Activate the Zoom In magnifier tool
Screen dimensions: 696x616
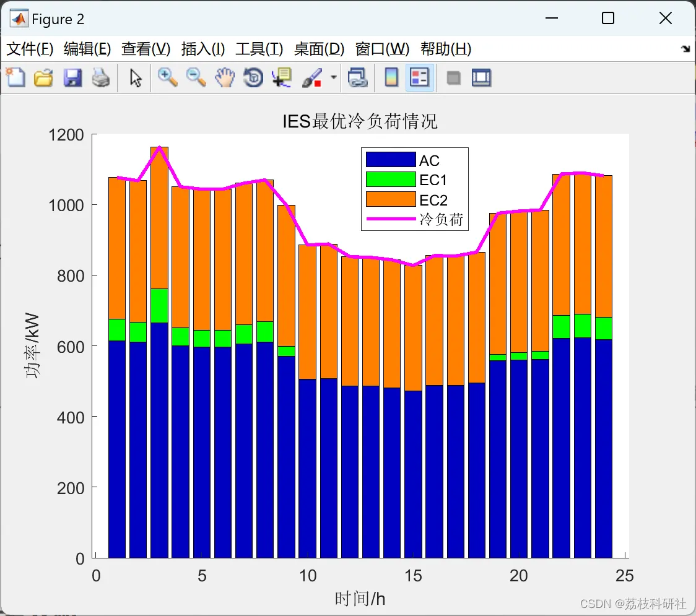[x=167, y=77]
